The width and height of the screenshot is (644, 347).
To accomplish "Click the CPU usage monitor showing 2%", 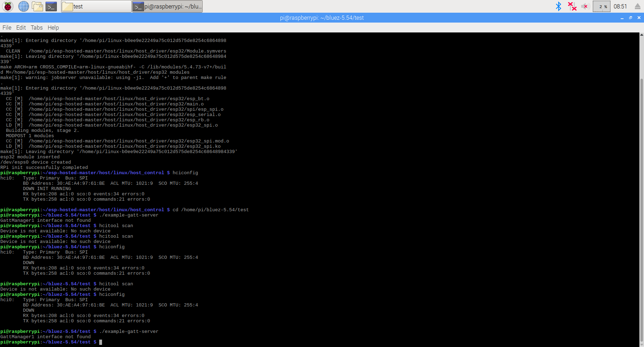I will tap(601, 6).
